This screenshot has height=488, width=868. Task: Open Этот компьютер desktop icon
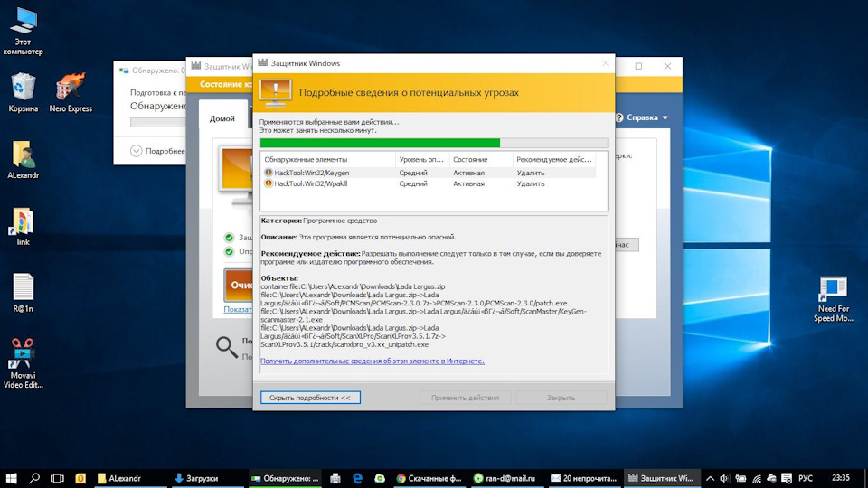click(23, 31)
